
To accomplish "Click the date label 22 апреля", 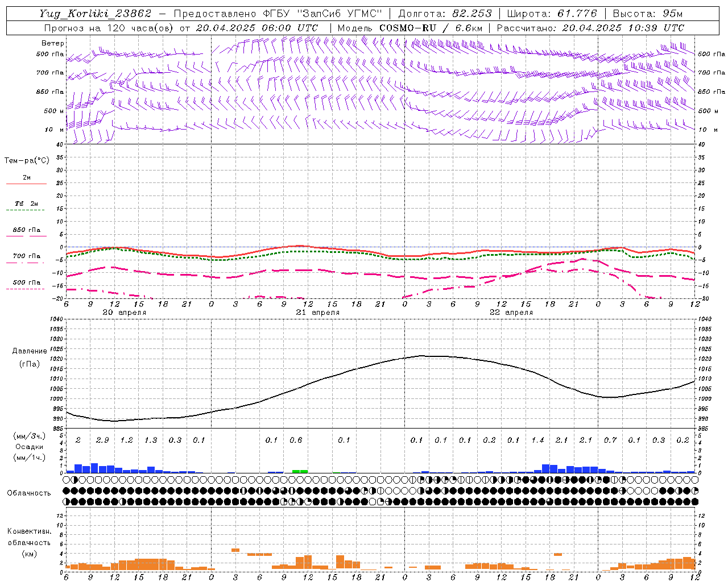I will pyautogui.click(x=511, y=313).
